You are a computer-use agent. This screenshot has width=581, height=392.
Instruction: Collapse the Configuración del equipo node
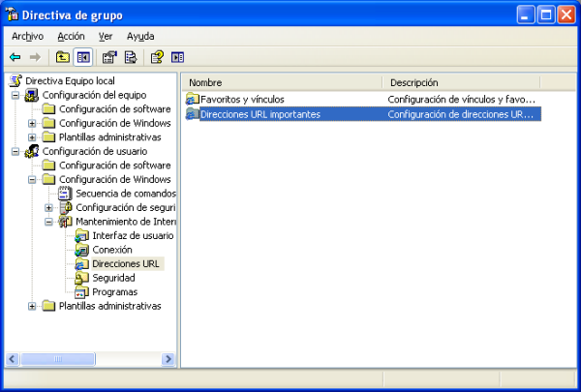point(15,95)
